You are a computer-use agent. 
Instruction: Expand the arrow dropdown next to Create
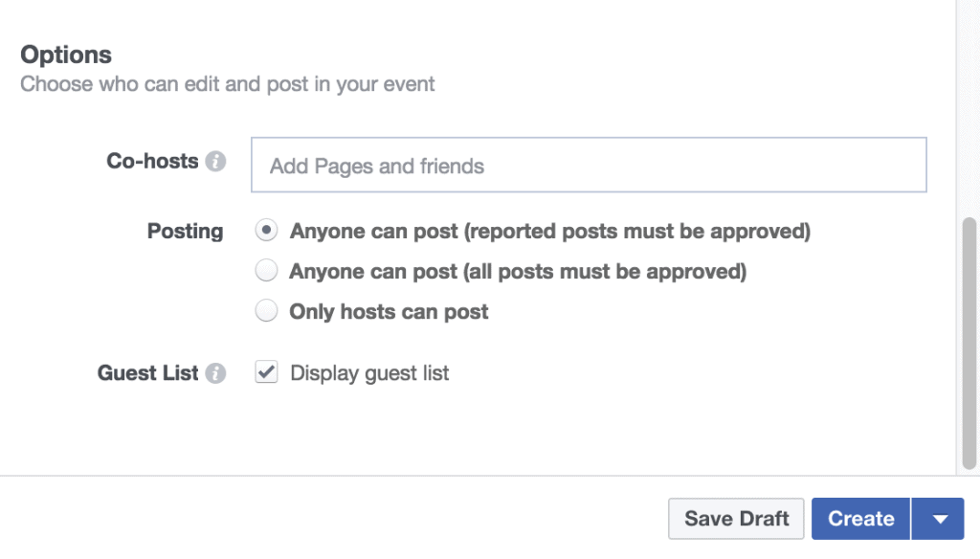[938, 519]
